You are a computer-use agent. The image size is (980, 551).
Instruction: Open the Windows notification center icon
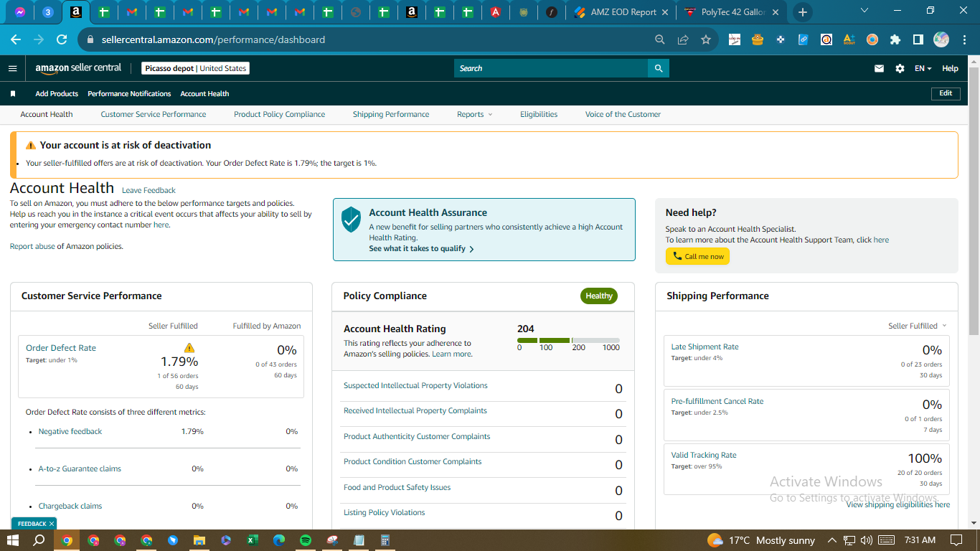coord(956,540)
